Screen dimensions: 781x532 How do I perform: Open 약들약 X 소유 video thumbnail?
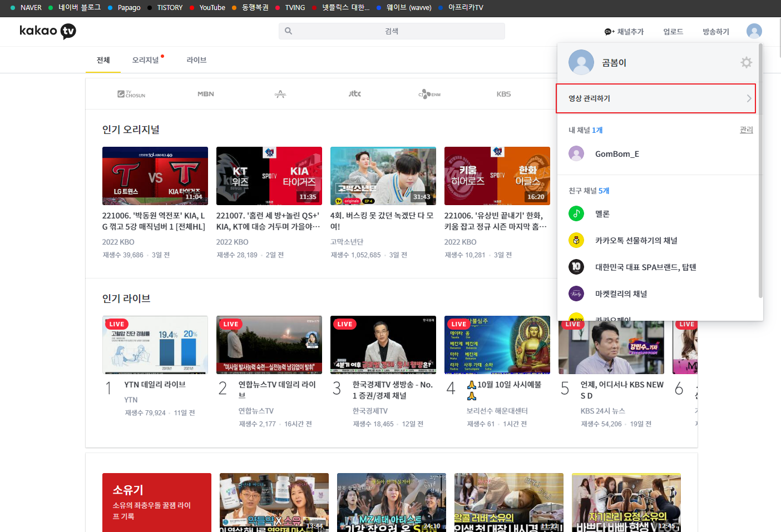pyautogui.click(x=274, y=503)
